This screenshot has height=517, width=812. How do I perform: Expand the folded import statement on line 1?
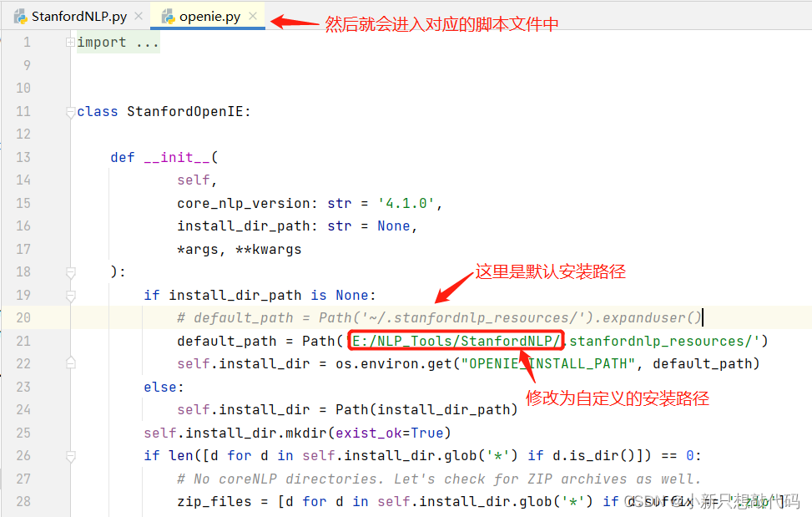point(71,41)
